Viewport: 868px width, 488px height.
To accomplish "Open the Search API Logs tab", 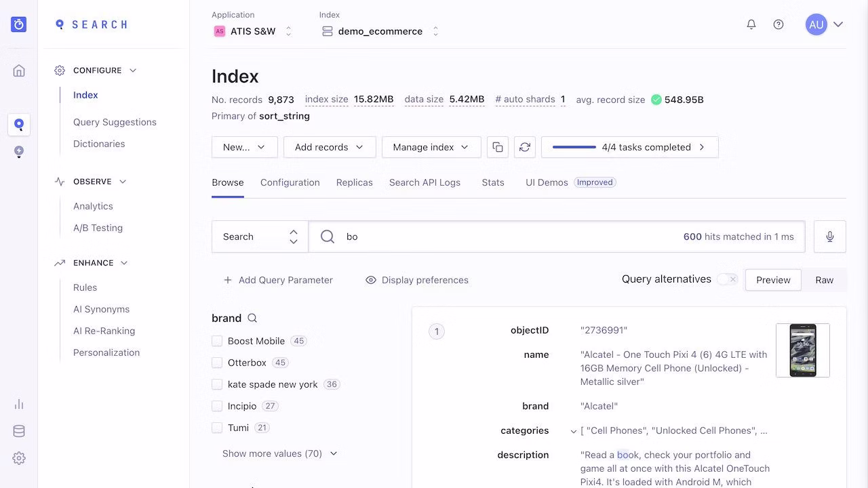I will tap(425, 182).
